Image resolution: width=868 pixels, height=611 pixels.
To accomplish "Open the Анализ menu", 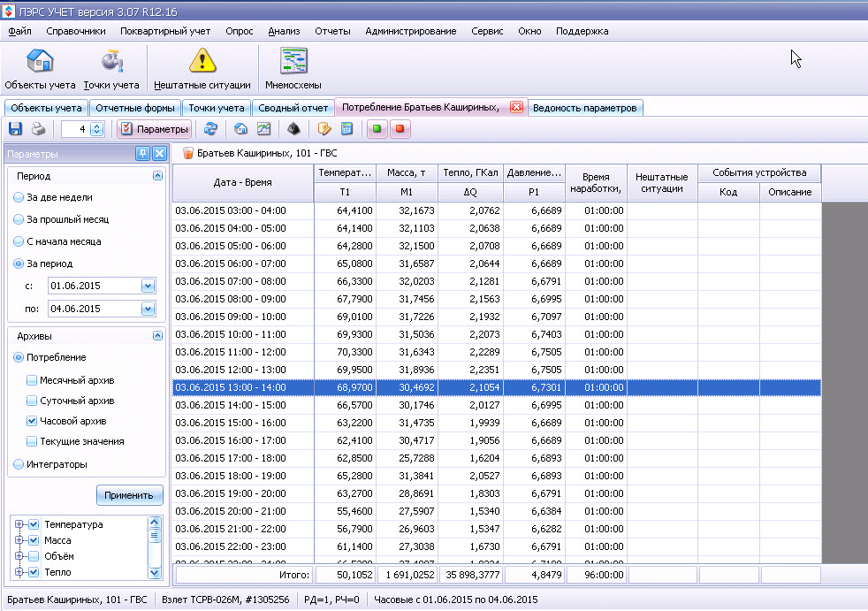I will pos(284,31).
